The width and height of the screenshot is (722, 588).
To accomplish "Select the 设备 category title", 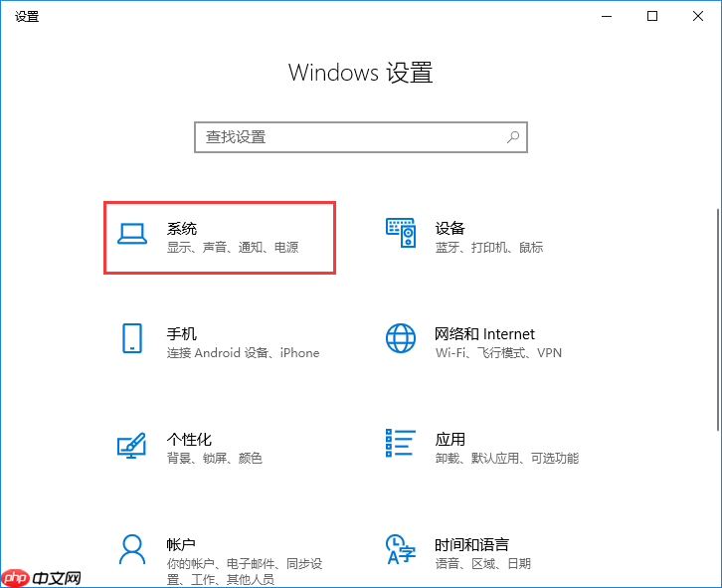I will tap(450, 228).
